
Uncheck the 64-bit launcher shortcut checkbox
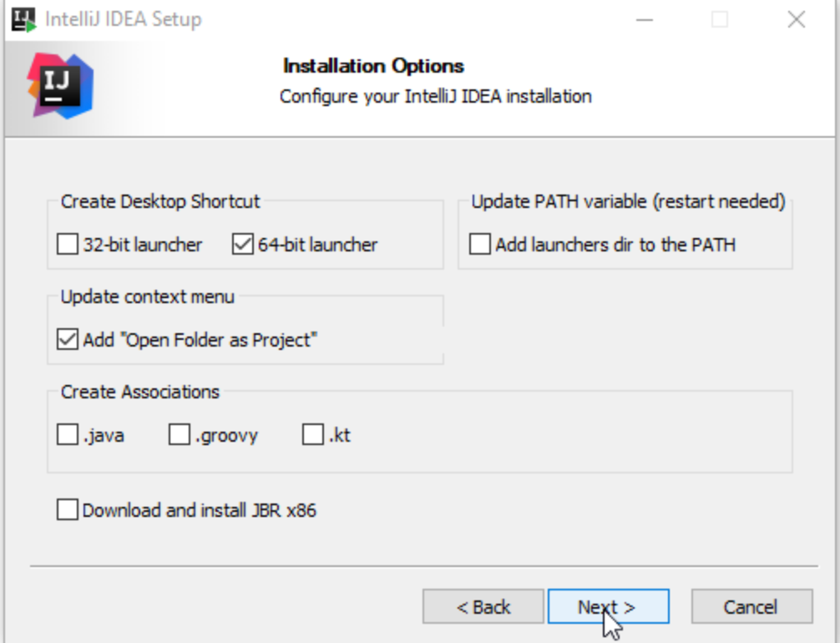click(x=243, y=245)
